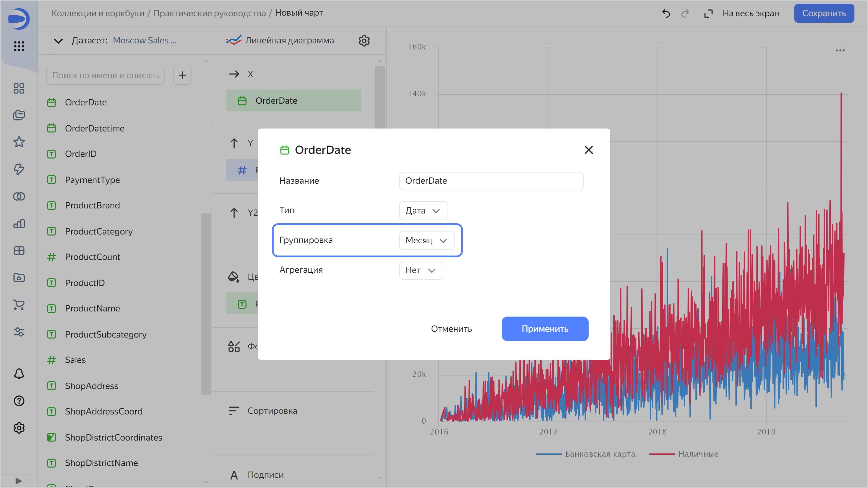Open favorites star in sidebar
This screenshot has width=868, height=488.
19,142
